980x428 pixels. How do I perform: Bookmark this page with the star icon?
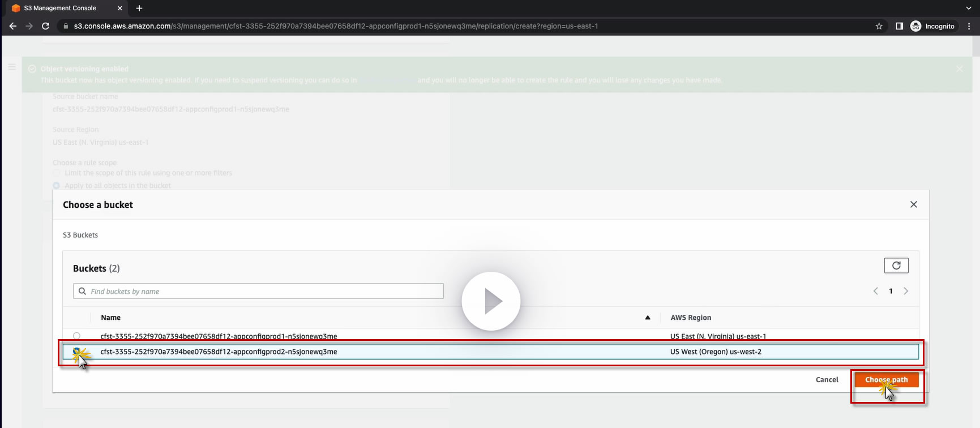pyautogui.click(x=879, y=26)
